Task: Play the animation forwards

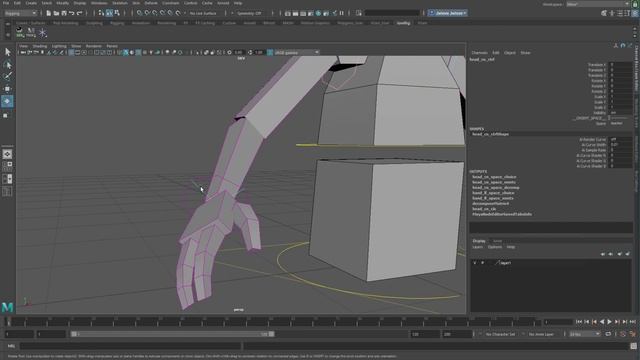Action: click(x=610, y=322)
